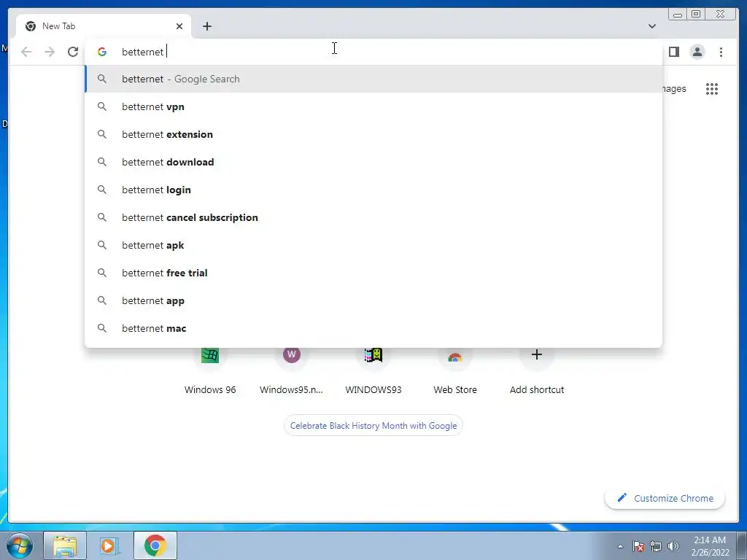747x560 pixels.
Task: Click the Action Center flag icon
Action: (638, 546)
